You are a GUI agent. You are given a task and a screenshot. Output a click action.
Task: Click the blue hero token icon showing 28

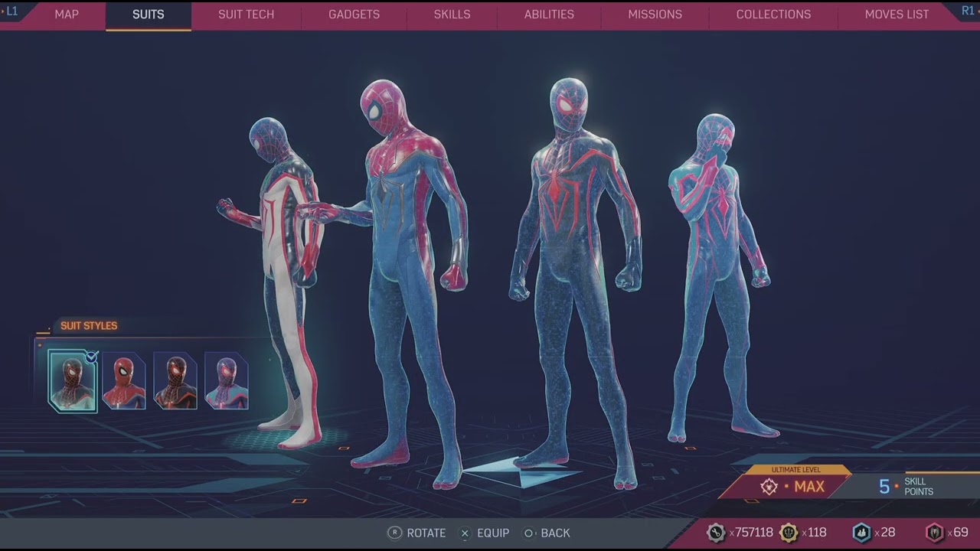862,533
